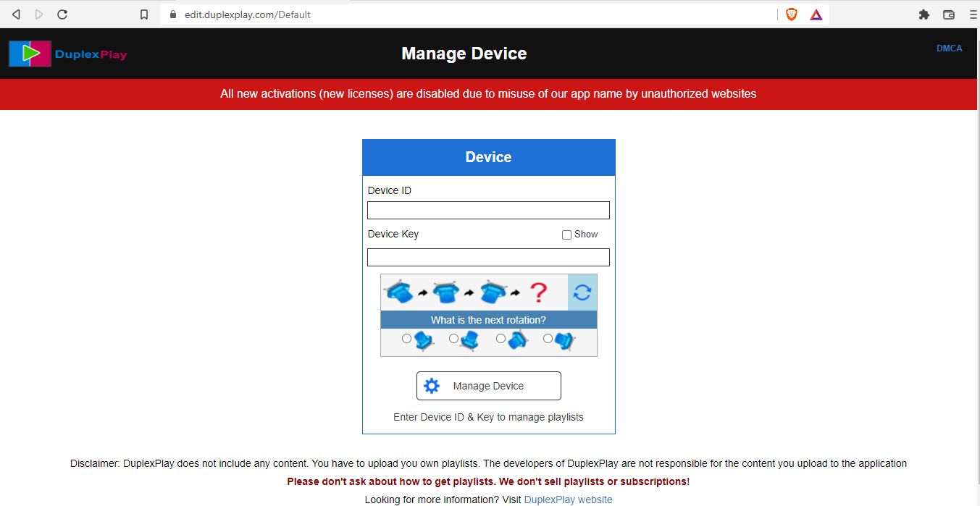The width and height of the screenshot is (980, 506).
Task: Select the second captcha rotation option
Action: (453, 339)
